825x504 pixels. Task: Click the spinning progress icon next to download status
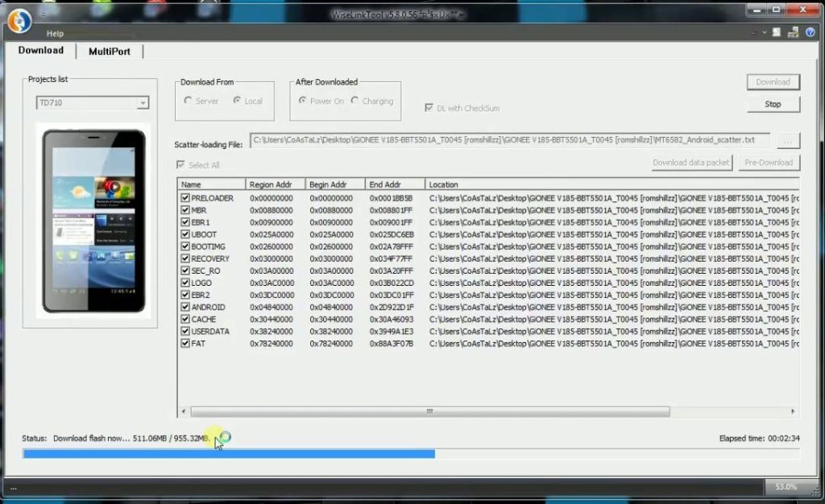(225, 437)
